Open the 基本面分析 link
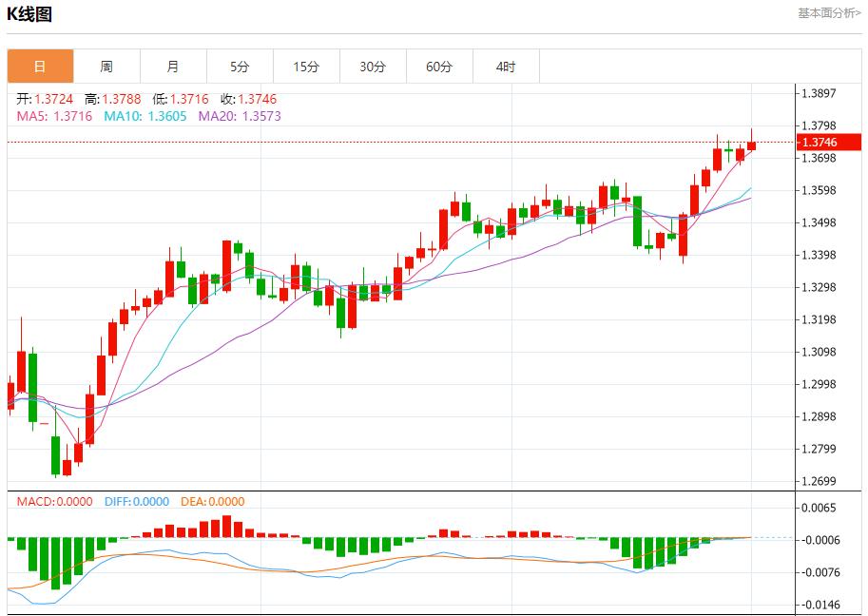 click(x=830, y=13)
